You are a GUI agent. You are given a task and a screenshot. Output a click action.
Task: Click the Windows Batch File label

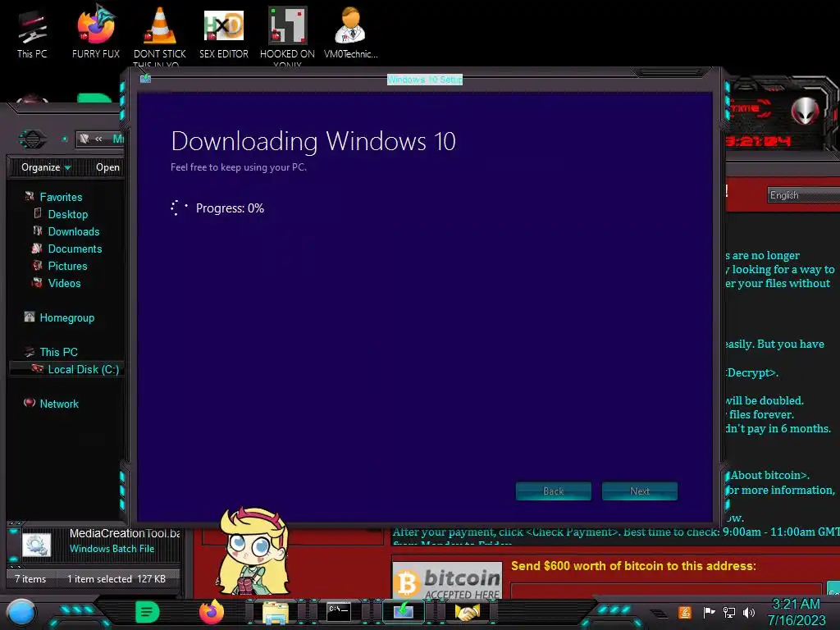112,549
